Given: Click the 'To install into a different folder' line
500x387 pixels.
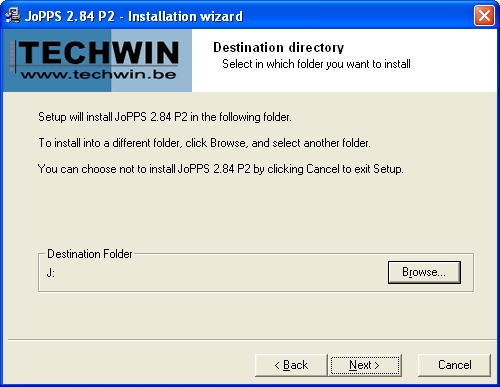Looking at the screenshot, I should tap(204, 143).
